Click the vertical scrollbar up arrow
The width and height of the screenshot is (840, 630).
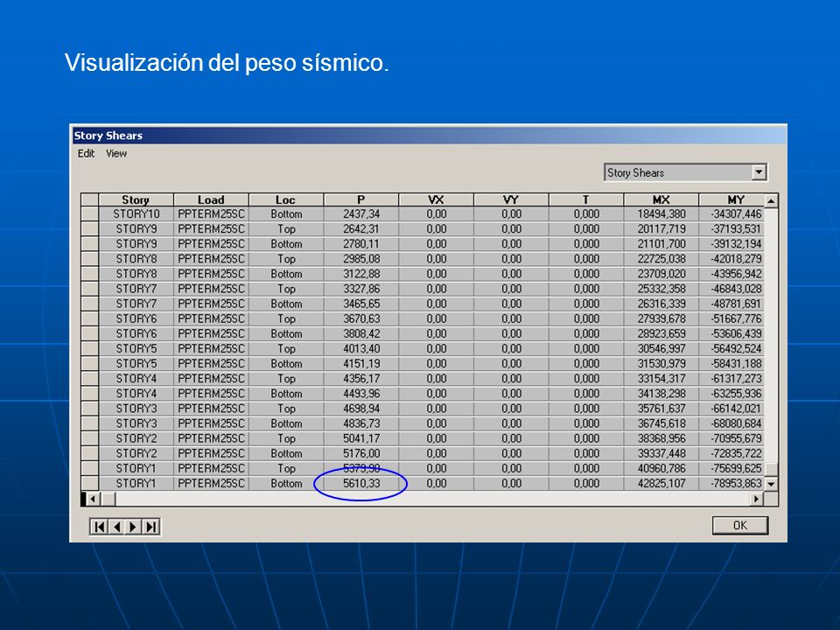[771, 201]
